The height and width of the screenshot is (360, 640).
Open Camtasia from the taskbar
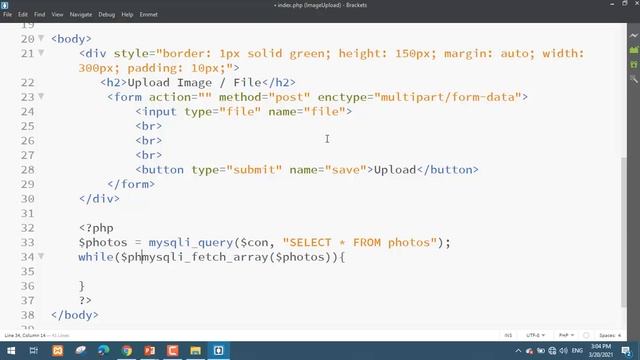[x=172, y=351]
